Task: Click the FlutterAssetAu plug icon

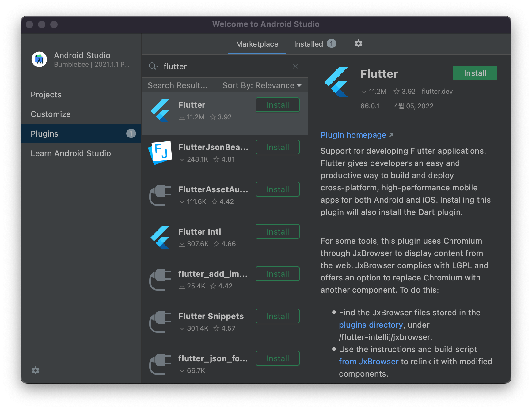Action: [x=160, y=195]
